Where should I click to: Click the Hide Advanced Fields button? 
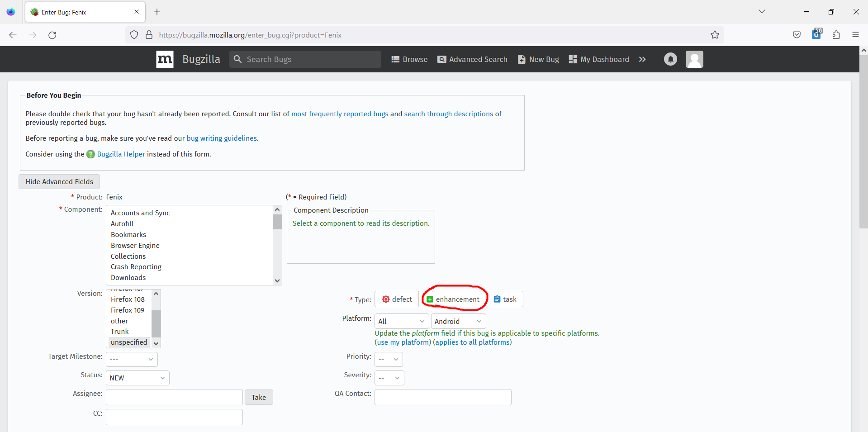pyautogui.click(x=59, y=181)
